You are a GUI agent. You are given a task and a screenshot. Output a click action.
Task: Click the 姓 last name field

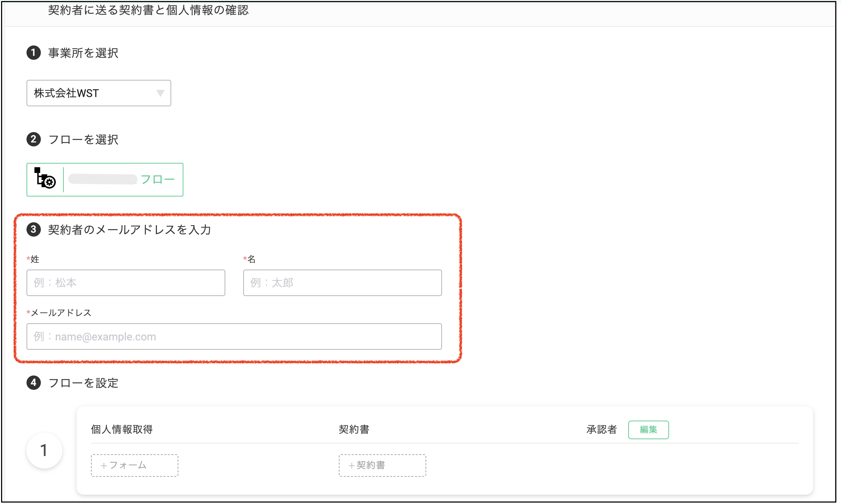point(126,283)
